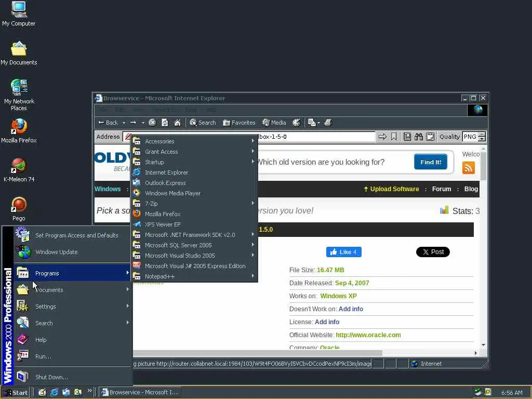This screenshot has width=532, height=399.
Task: Open Favorites pane in IE toolbar
Action: click(239, 123)
